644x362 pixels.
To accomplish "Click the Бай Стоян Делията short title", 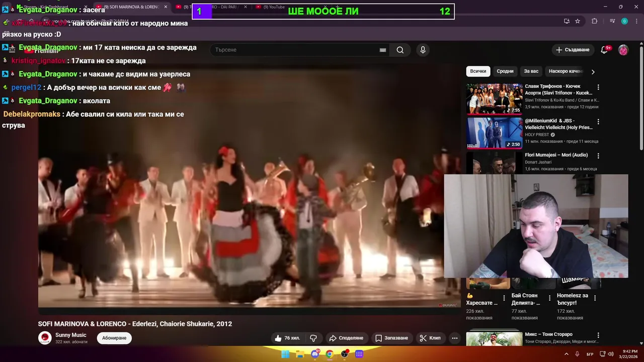I will point(526,299).
